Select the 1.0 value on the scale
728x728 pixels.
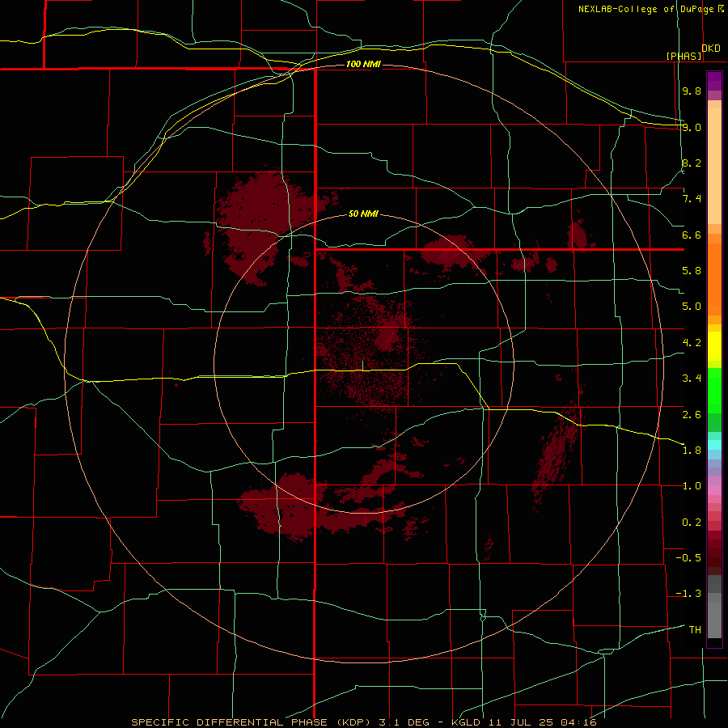692,486
